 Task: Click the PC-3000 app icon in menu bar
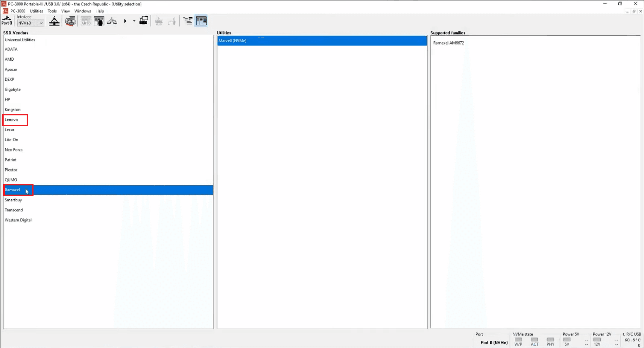5,11
